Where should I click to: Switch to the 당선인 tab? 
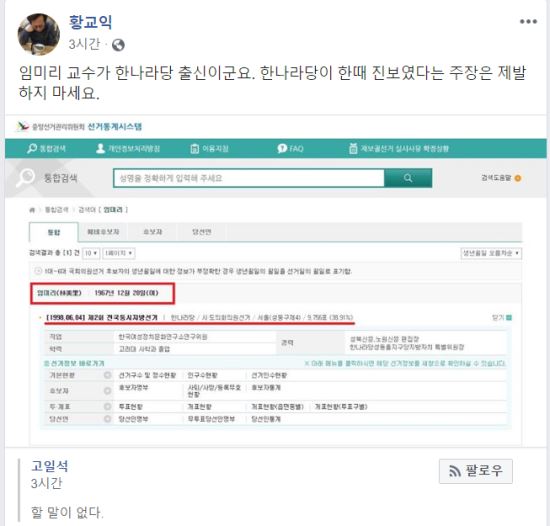(x=202, y=232)
